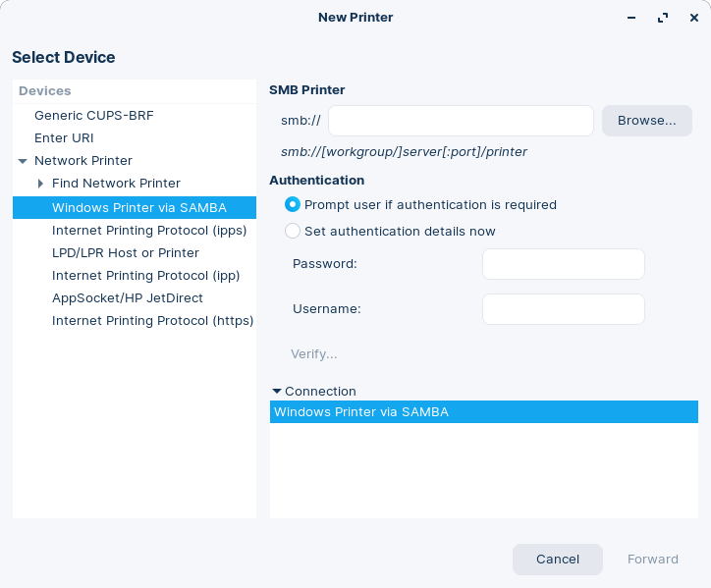Screen dimensions: 711x588
Task: Select Generic CUPS-BRF device
Action: 93,116
